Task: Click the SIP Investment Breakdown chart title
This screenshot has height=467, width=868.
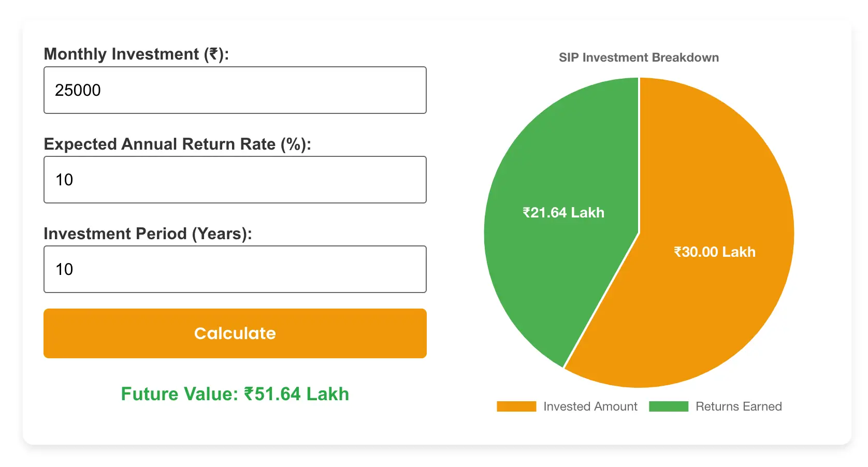Action: (638, 57)
